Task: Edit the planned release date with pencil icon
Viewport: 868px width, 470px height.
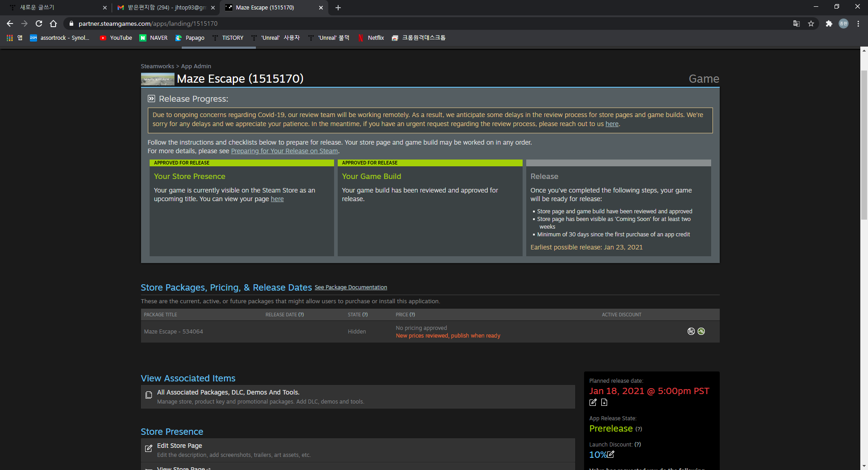Action: pos(593,402)
